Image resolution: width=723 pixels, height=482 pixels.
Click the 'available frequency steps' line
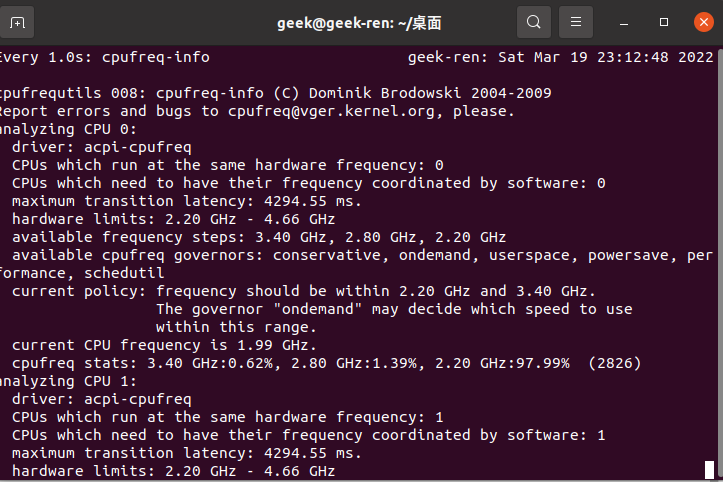[259, 237]
